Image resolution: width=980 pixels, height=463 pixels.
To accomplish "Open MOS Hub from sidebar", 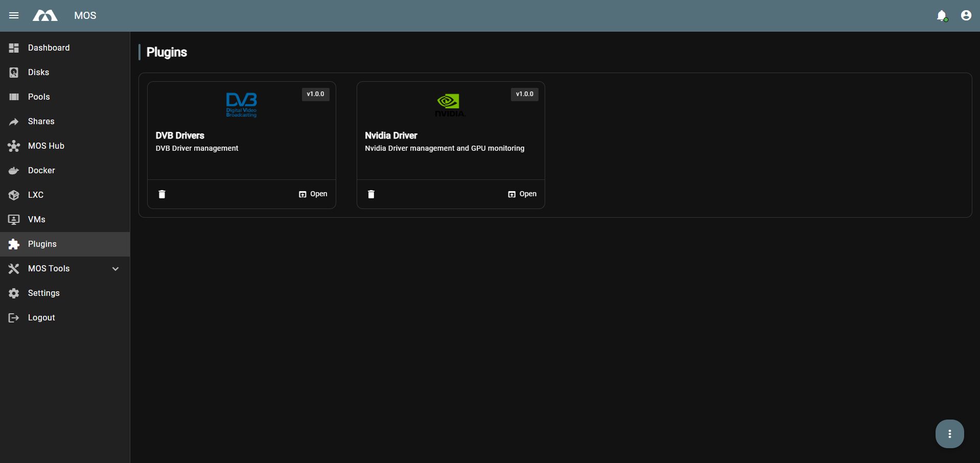I will [65, 146].
